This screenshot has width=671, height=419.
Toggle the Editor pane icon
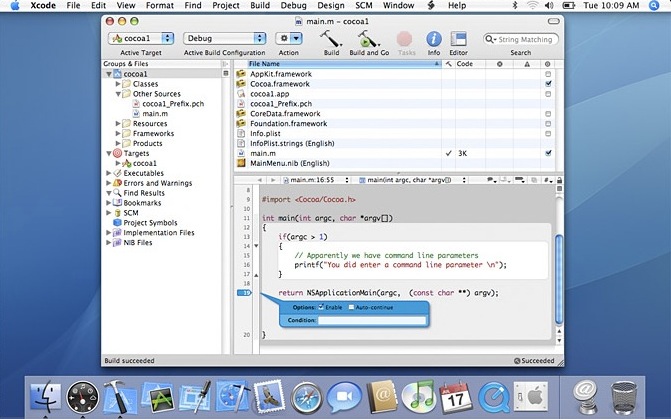[x=458, y=39]
